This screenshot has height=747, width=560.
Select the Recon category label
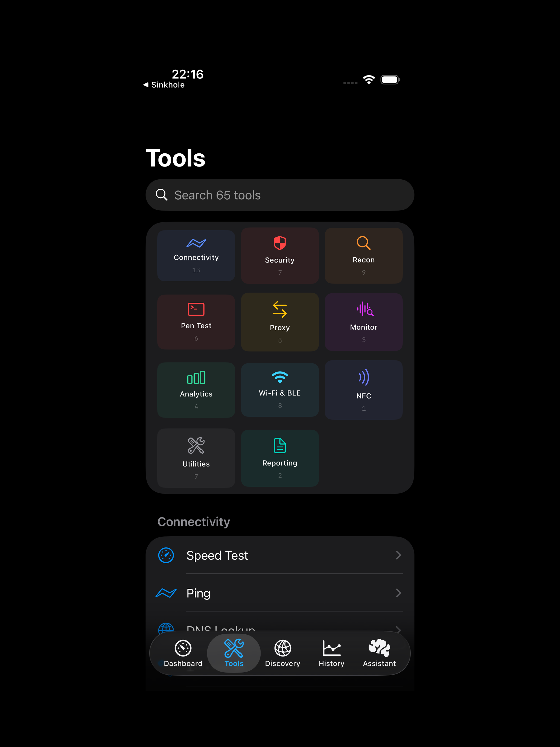(x=363, y=260)
